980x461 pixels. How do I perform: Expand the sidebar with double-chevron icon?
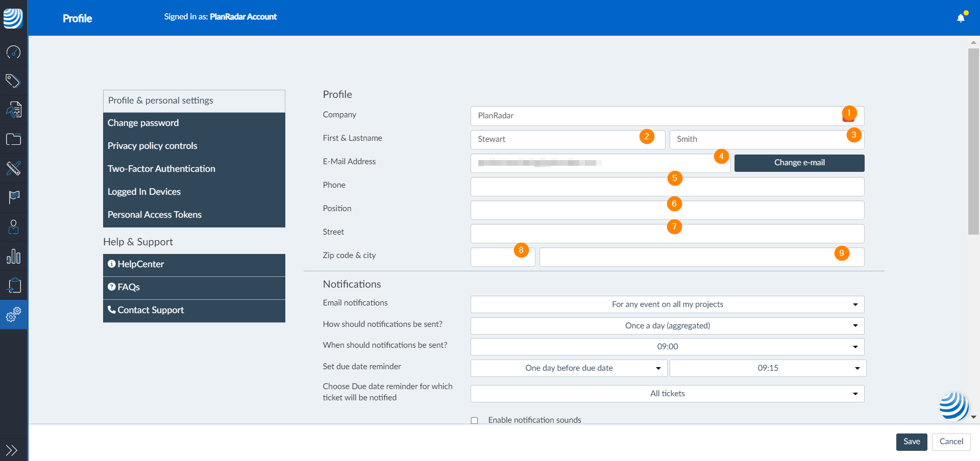12,450
